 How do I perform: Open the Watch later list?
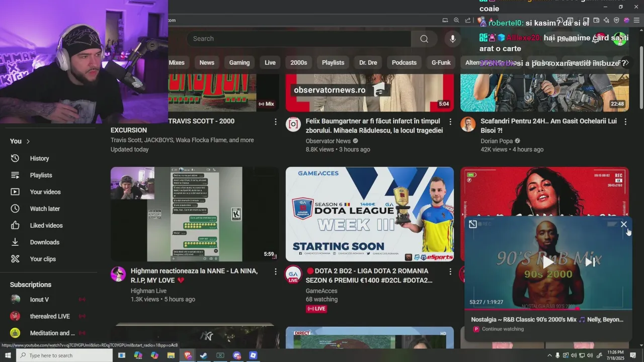(45, 209)
